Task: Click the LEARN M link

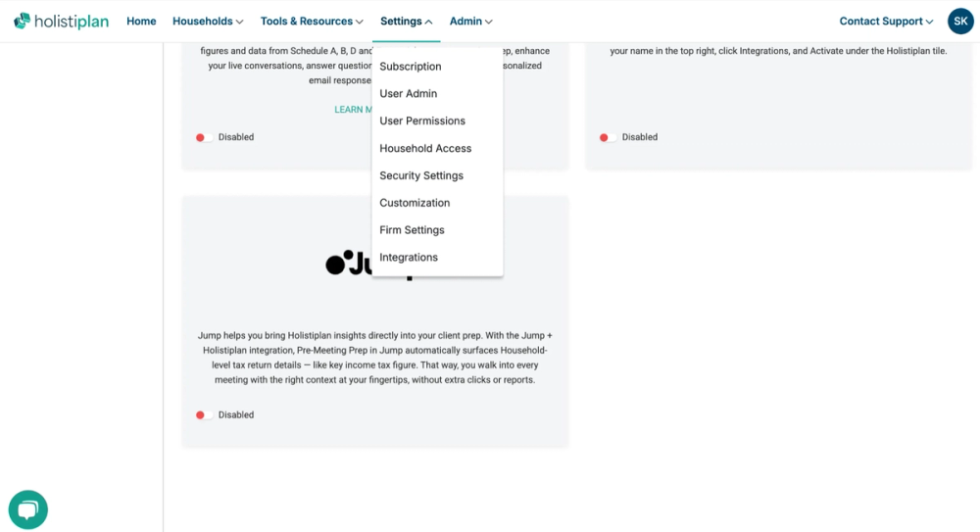Action: 353,110
